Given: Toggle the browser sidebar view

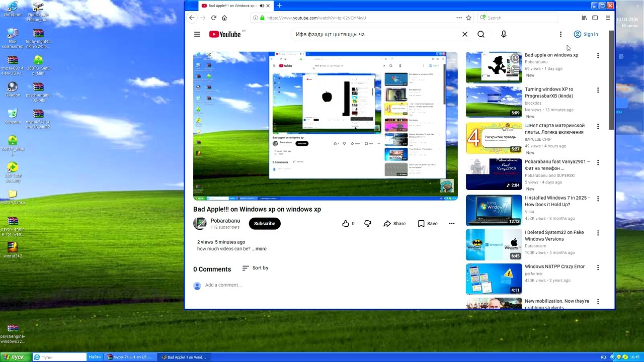Looking at the screenshot, I should (x=595, y=18).
